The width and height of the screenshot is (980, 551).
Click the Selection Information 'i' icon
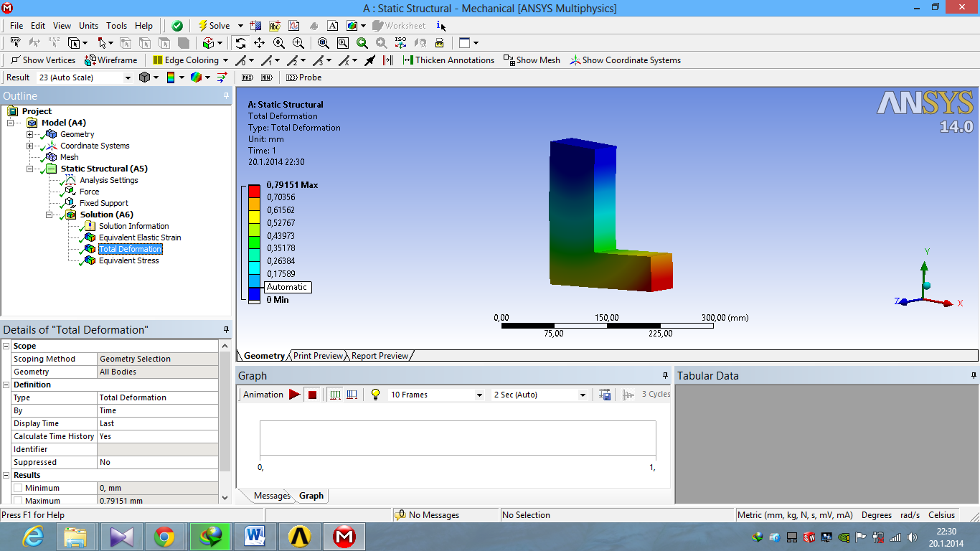[x=440, y=26]
